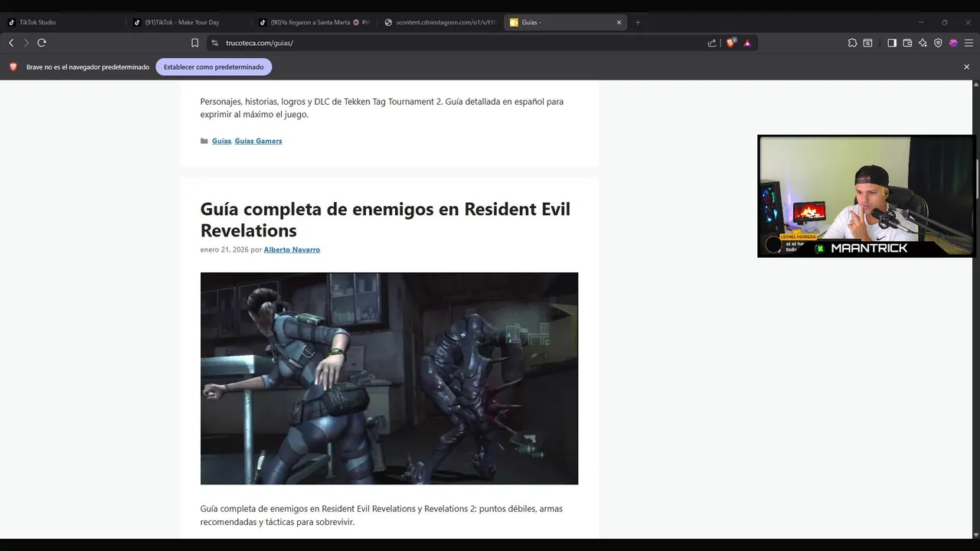Bookmark this page in Brave

click(194, 43)
